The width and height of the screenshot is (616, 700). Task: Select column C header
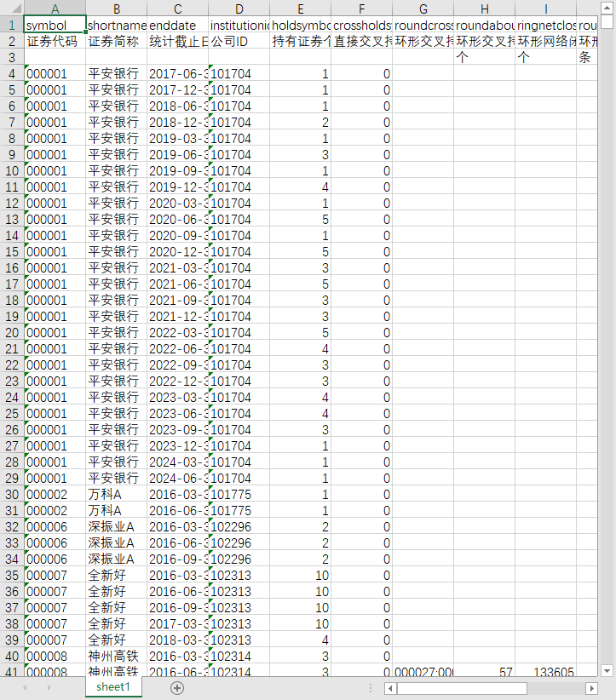click(x=178, y=9)
